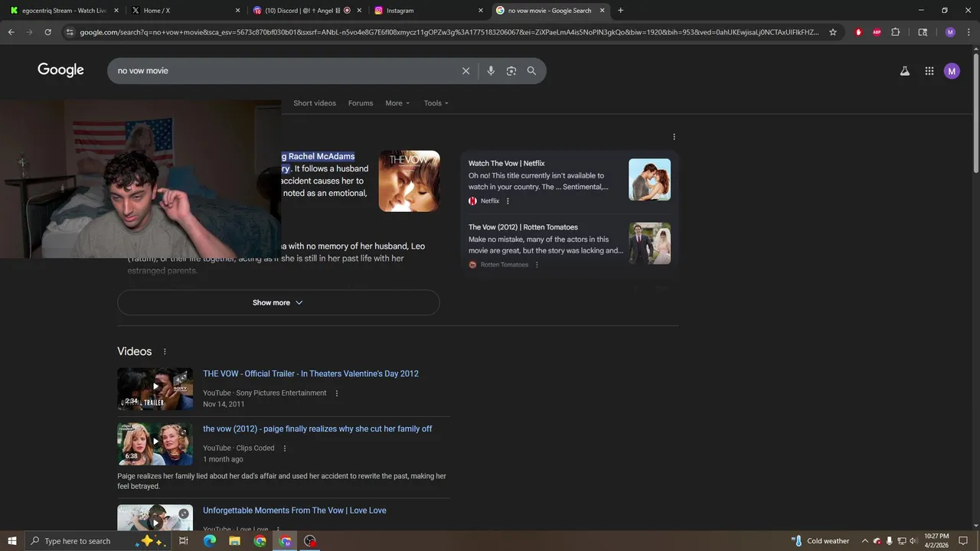Open the Cold weather taskbar widget
The width and height of the screenshot is (980, 551).
click(820, 541)
